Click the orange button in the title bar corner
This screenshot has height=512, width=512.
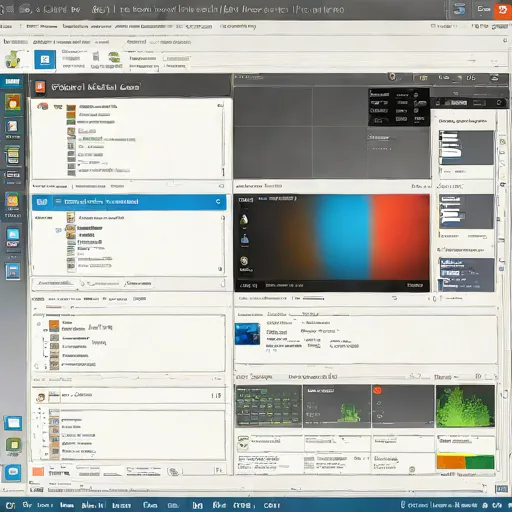click(503, 10)
